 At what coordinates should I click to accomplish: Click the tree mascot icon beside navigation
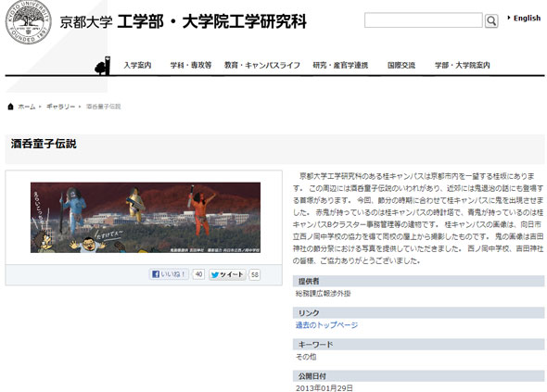click(x=103, y=65)
